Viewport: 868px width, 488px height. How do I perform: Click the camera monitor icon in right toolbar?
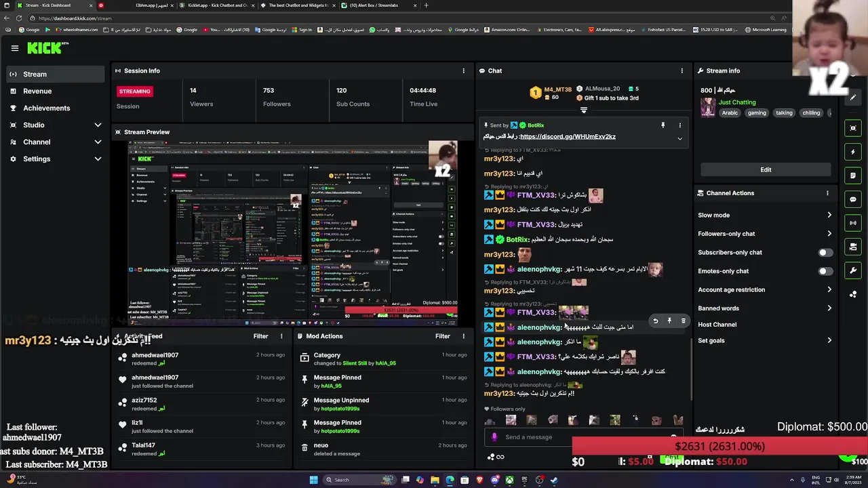coord(853,247)
